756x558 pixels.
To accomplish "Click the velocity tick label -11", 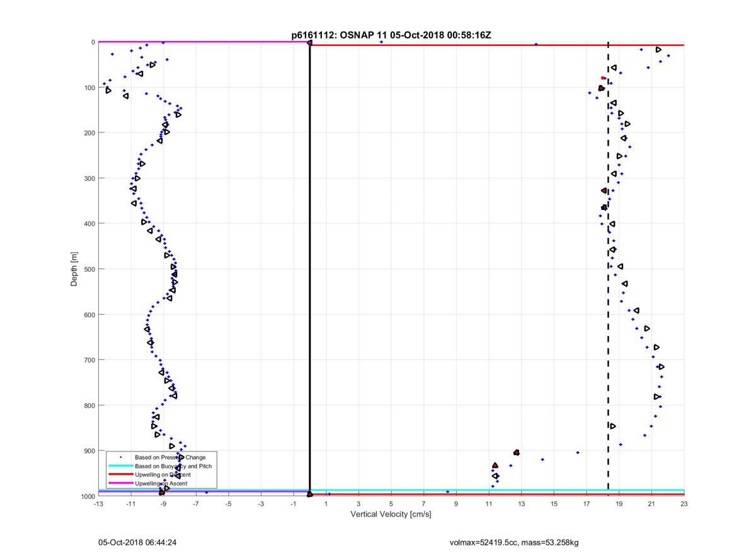I will tap(131, 504).
